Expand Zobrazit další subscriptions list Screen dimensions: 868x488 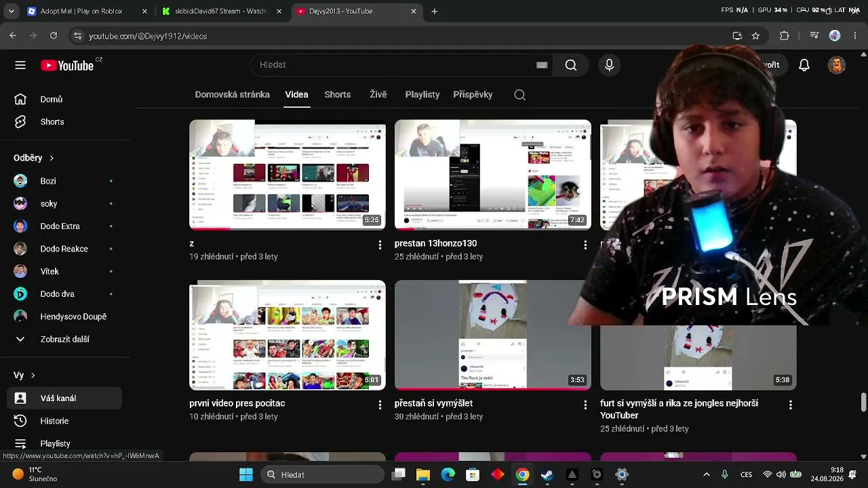64,339
